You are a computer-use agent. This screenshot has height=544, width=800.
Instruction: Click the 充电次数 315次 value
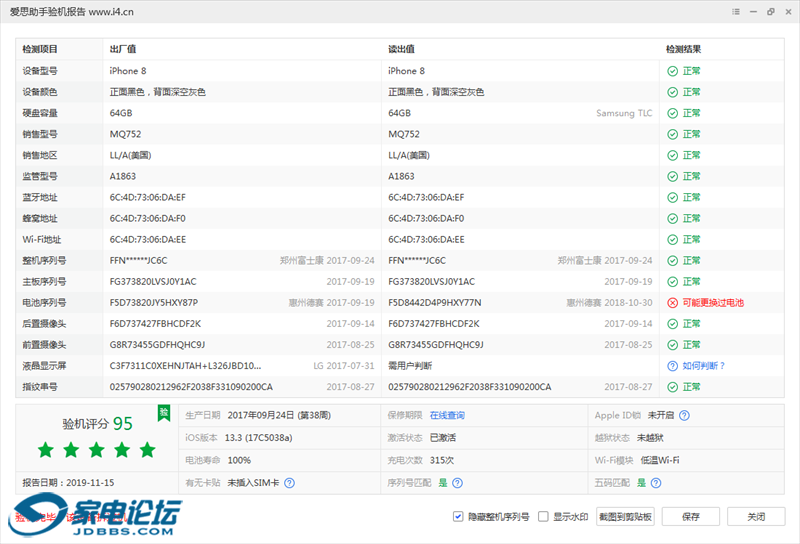click(x=442, y=460)
